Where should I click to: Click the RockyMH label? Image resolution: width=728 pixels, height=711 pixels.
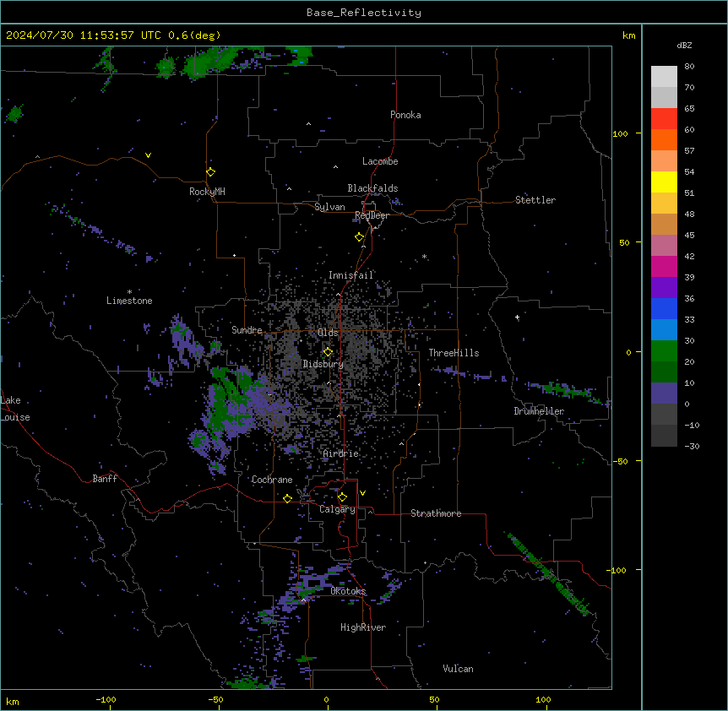[x=207, y=192]
